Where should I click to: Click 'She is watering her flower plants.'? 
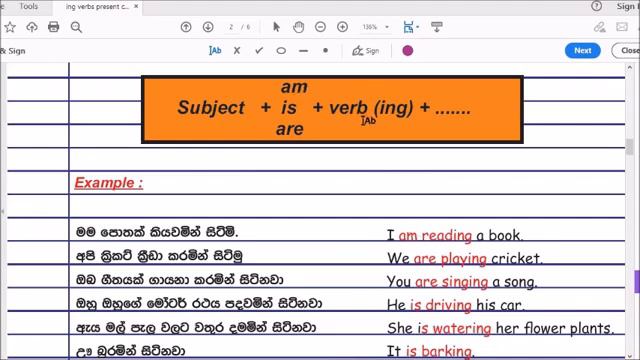[500, 328]
